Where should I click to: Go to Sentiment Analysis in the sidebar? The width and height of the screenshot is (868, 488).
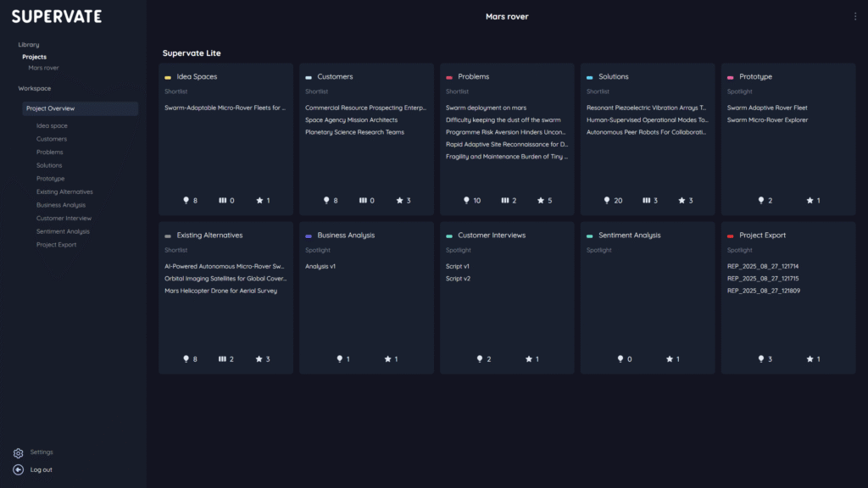tap(63, 231)
